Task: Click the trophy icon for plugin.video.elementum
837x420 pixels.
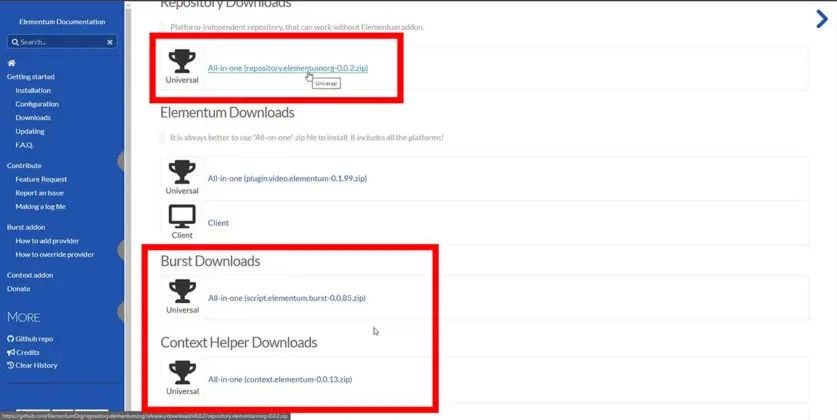Action: pos(182,171)
